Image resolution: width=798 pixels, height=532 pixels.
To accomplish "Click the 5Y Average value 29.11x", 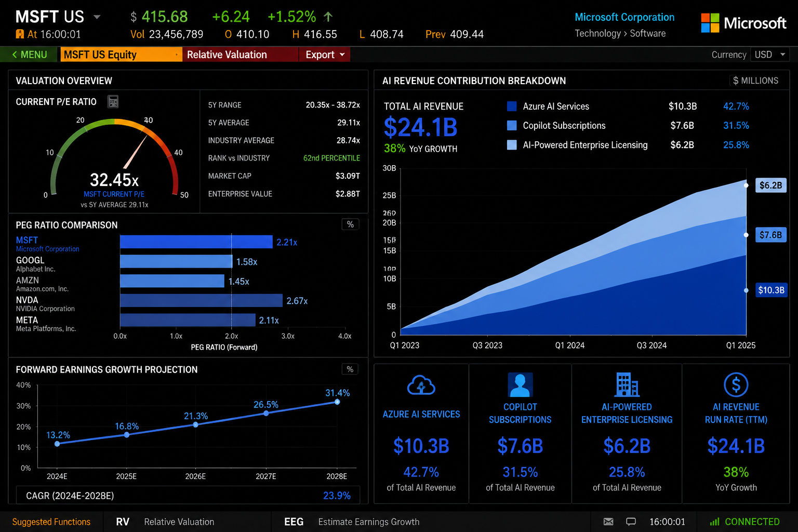I will (349, 123).
